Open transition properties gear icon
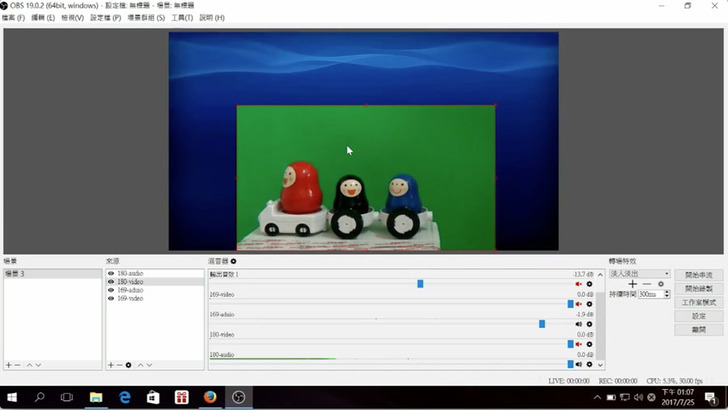Image resolution: width=728 pixels, height=410 pixels. 661,284
